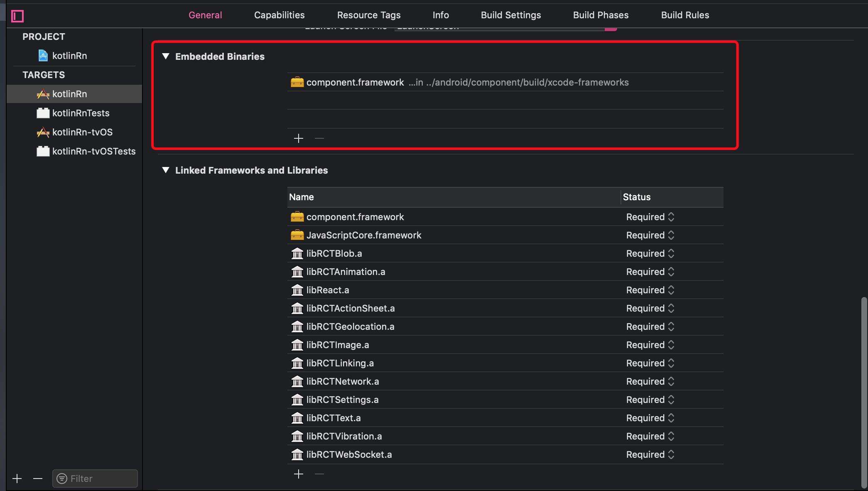The height and width of the screenshot is (491, 868).
Task: Add a new target using the sidebar plus button
Action: 17,479
